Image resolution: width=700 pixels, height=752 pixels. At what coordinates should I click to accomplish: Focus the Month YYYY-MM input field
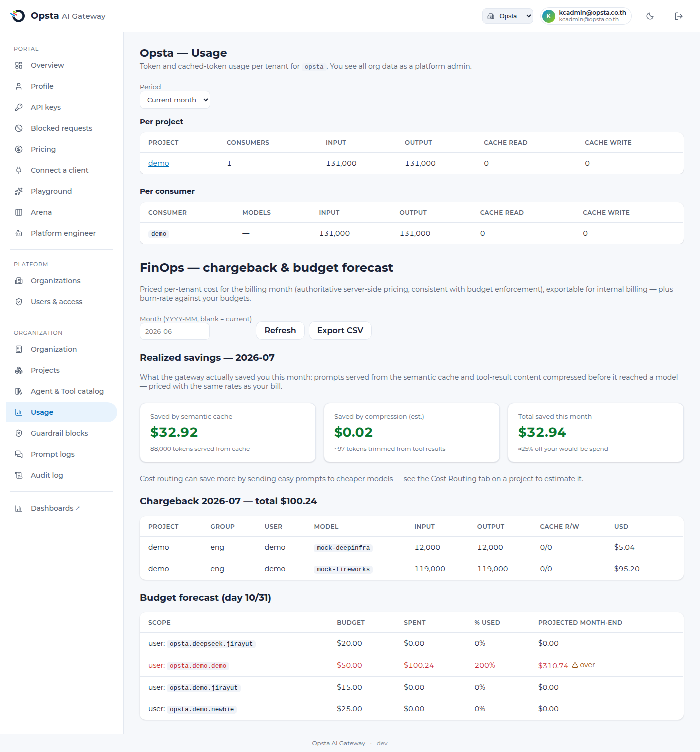pyautogui.click(x=175, y=331)
